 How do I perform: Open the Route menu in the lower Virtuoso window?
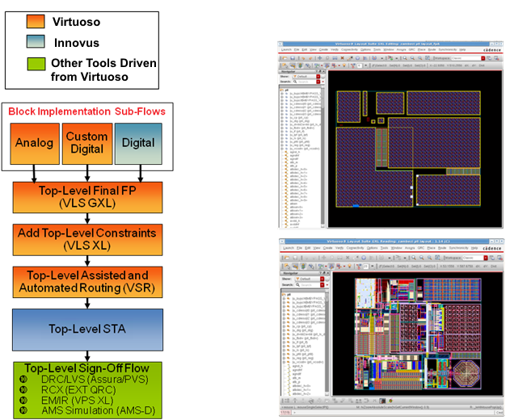pos(442,248)
